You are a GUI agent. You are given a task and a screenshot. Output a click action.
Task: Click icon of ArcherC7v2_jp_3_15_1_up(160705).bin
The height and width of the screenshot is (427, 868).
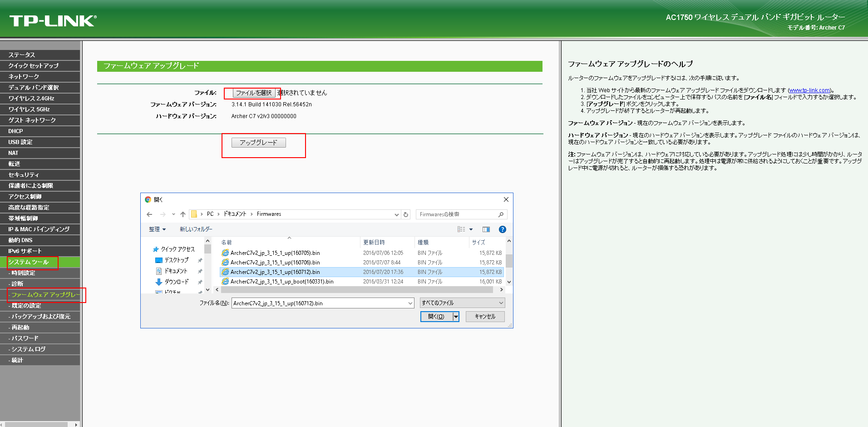[225, 253]
